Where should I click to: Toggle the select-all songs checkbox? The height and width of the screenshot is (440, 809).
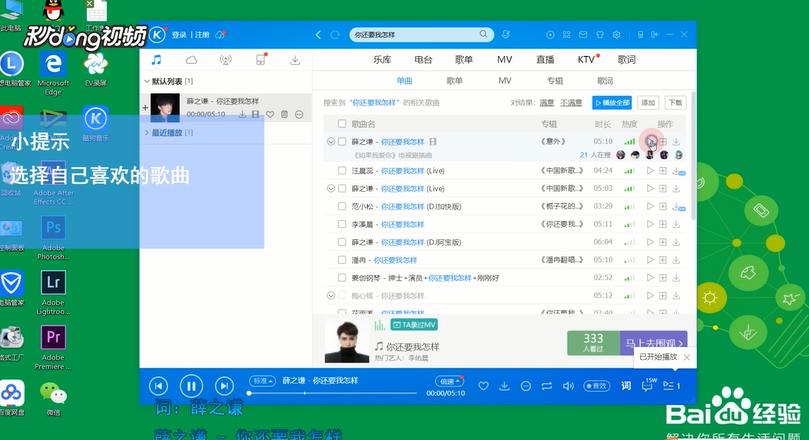(x=342, y=124)
